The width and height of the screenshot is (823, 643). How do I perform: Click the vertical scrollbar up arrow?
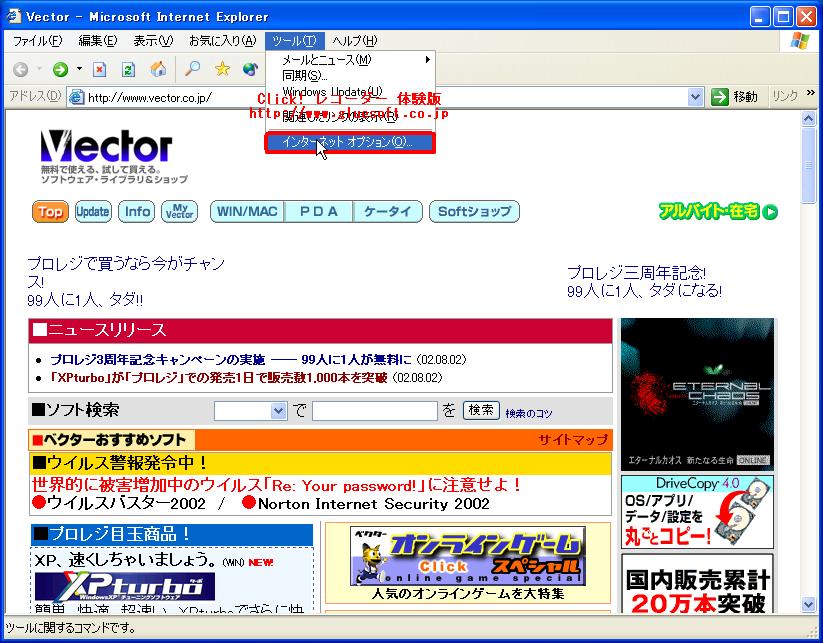tap(808, 119)
